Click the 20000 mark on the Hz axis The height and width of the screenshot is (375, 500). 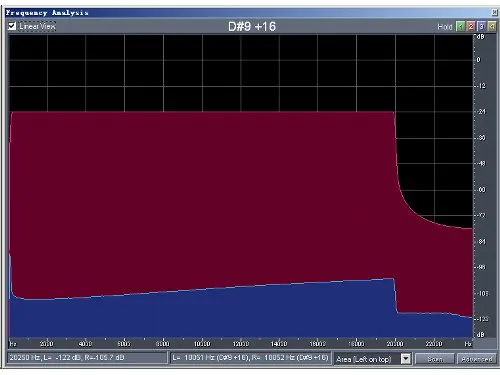(x=395, y=344)
